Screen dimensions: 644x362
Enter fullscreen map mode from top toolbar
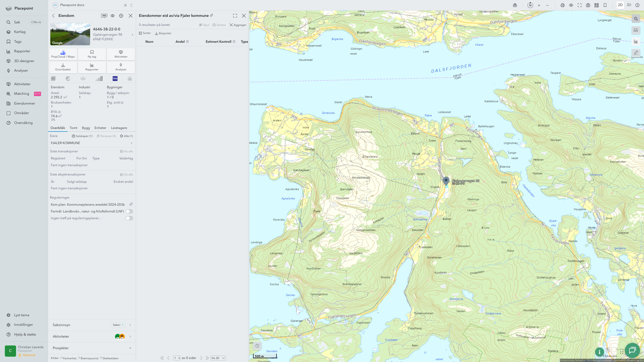580,5
